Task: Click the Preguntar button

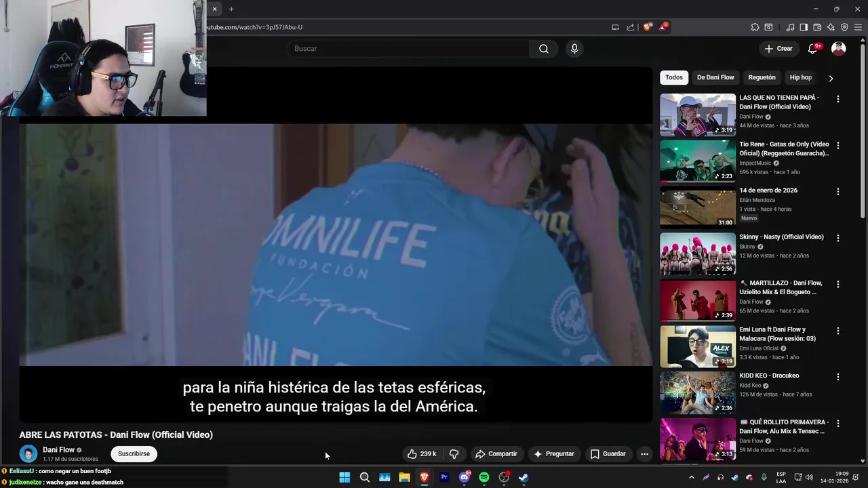Action: 554,454
